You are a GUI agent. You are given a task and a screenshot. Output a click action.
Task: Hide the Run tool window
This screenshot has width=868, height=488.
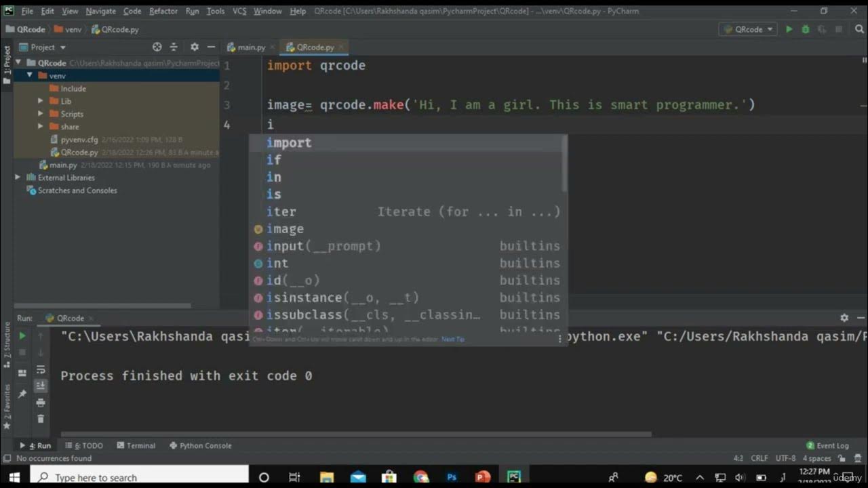[x=860, y=317]
